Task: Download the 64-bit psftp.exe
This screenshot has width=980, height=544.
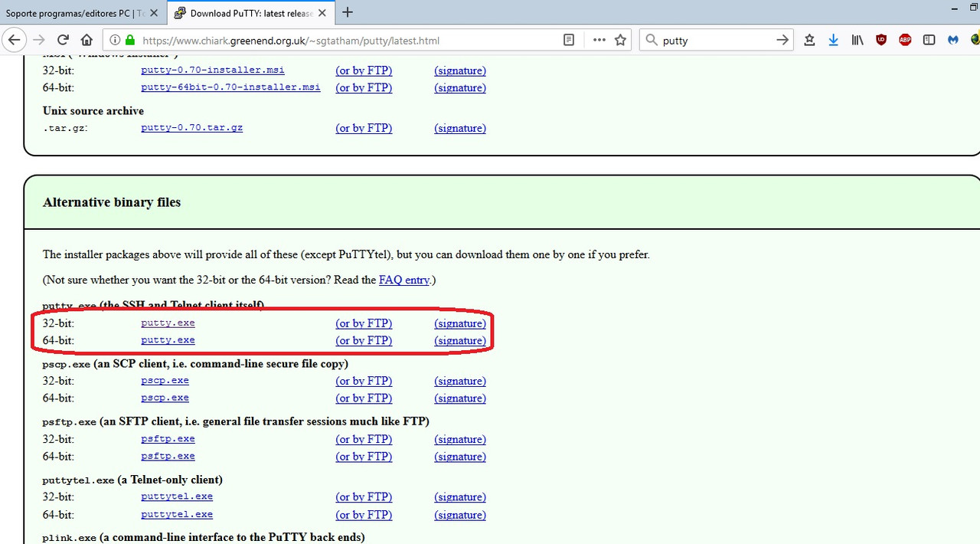Action: (168, 457)
